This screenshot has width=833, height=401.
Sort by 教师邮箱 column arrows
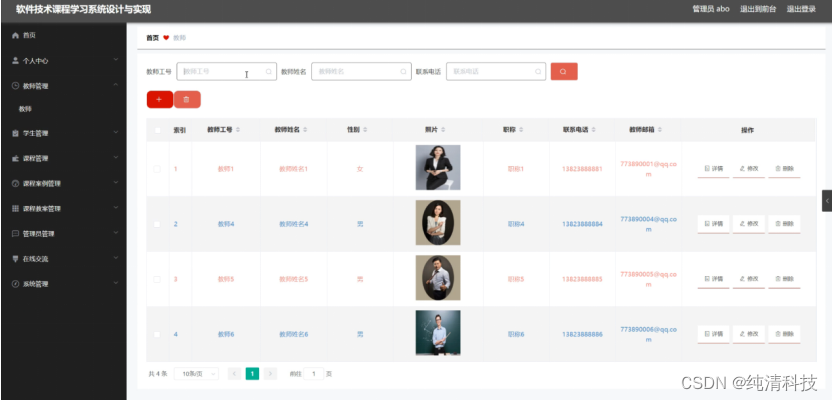click(660, 130)
